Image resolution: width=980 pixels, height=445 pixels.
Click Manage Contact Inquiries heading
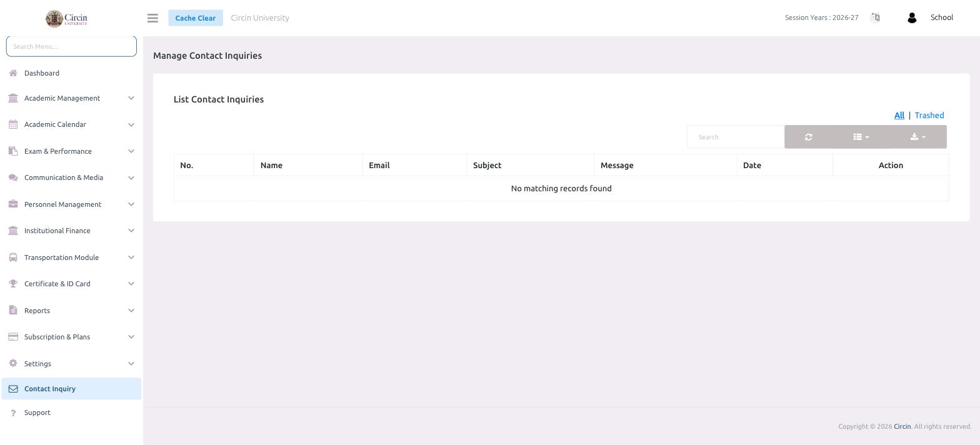[x=207, y=56]
